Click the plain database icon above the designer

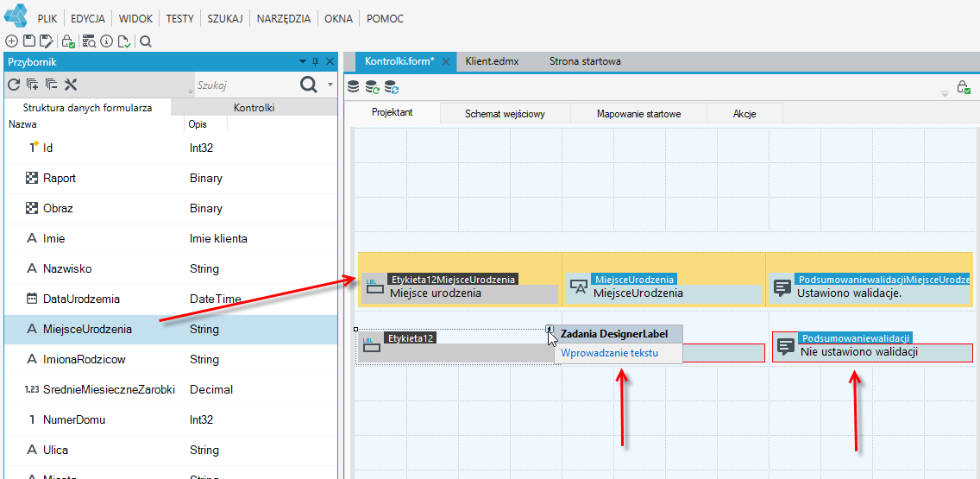pos(354,87)
